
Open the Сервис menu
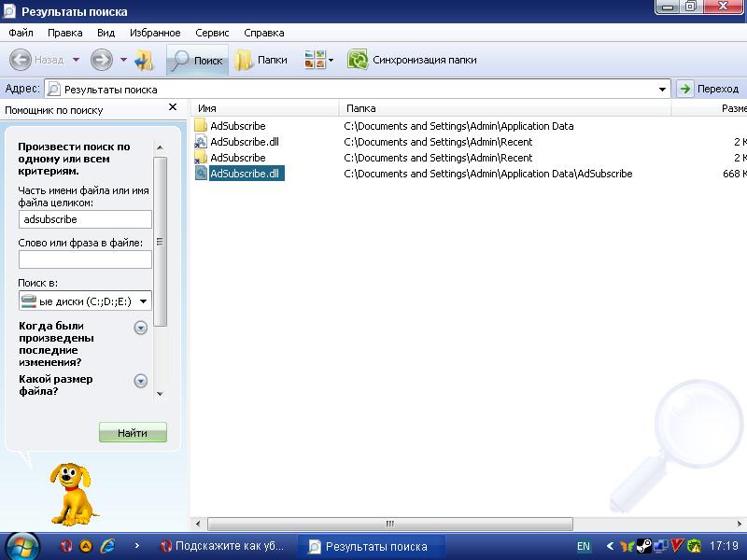coord(212,33)
